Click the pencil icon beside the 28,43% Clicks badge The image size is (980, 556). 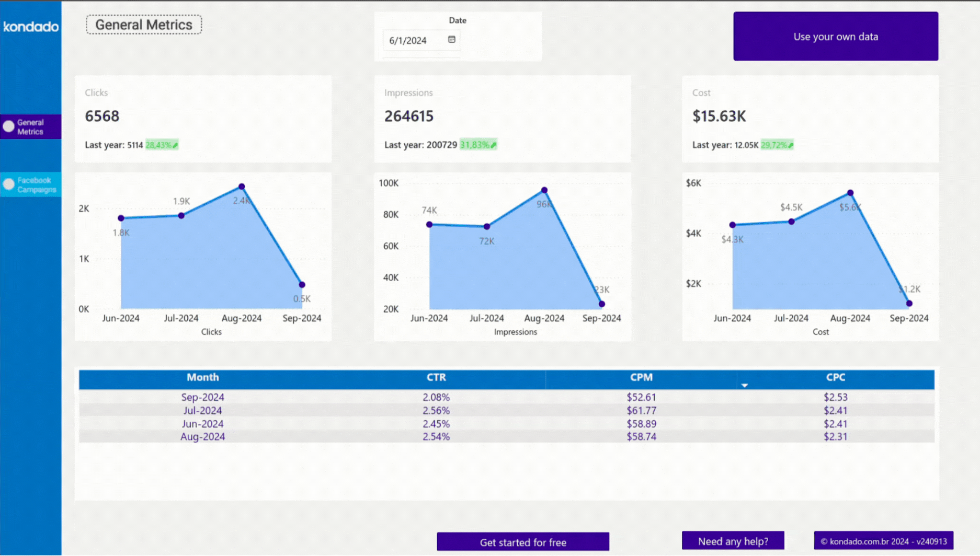click(175, 145)
